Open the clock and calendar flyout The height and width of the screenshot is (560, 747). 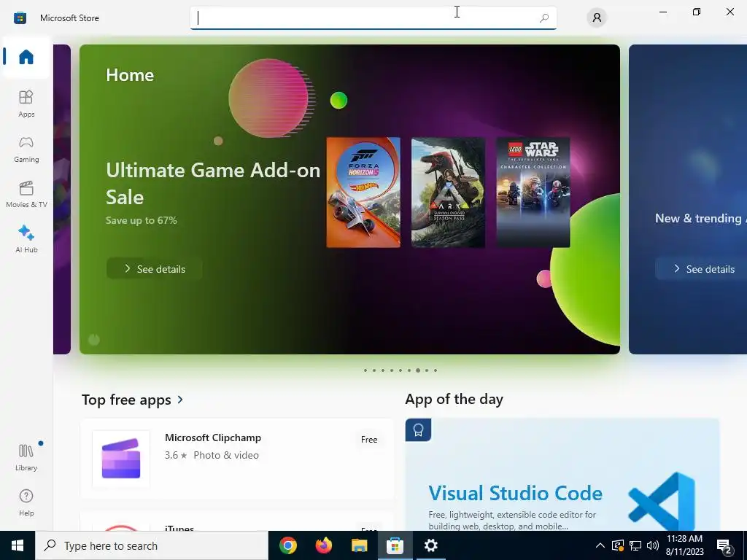coord(684,545)
